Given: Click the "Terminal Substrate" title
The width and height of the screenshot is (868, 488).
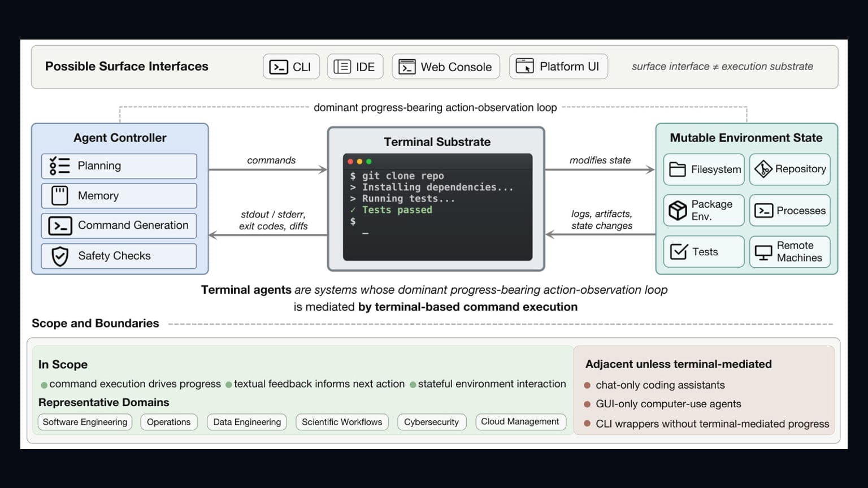Looking at the screenshot, I should coord(437,142).
